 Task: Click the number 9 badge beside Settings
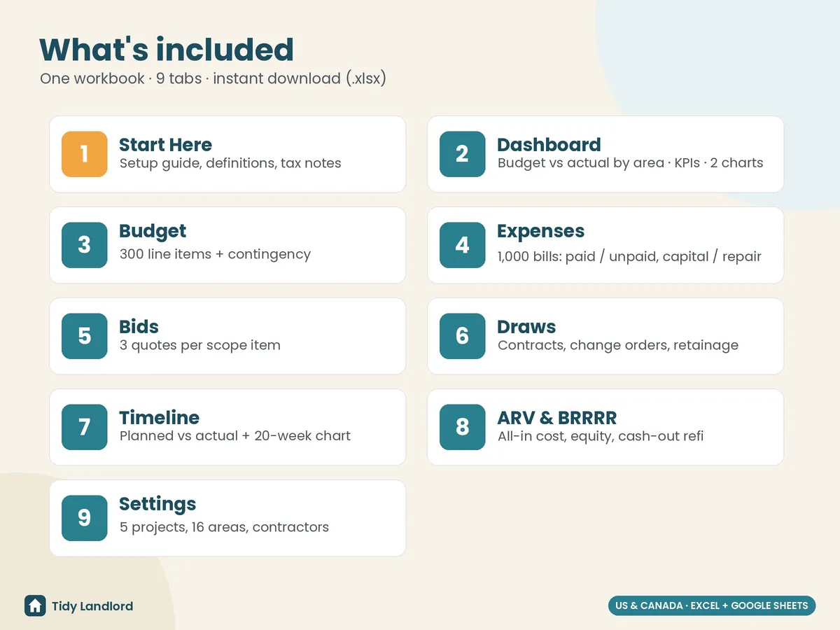85,518
